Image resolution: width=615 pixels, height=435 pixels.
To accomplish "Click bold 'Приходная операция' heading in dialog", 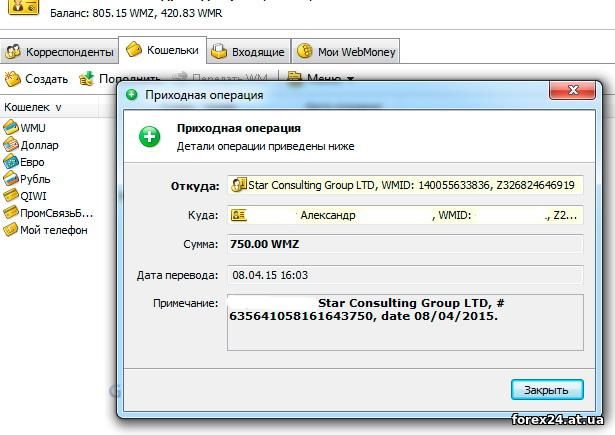I will 239,128.
